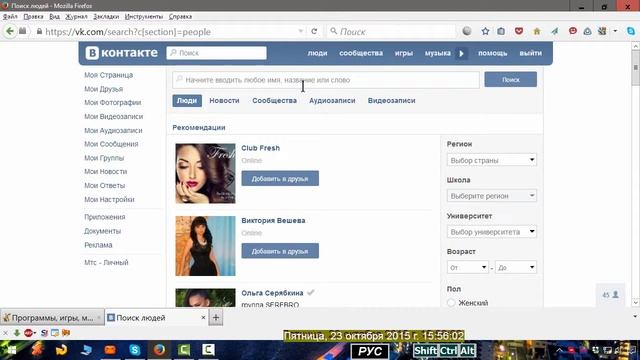Viewport: 640px width, 360px height.
Task: Switch to the Аудиозаписи search tab
Action: [332, 100]
